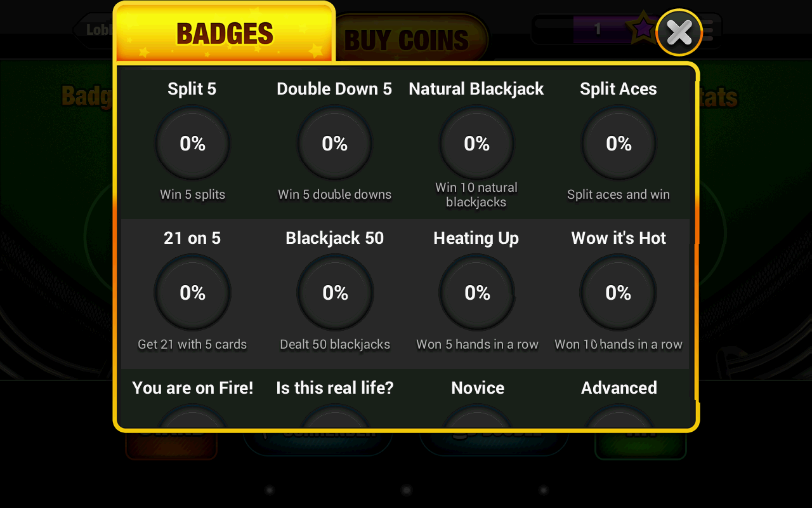Select the Heating Up badge circle

pyautogui.click(x=477, y=293)
